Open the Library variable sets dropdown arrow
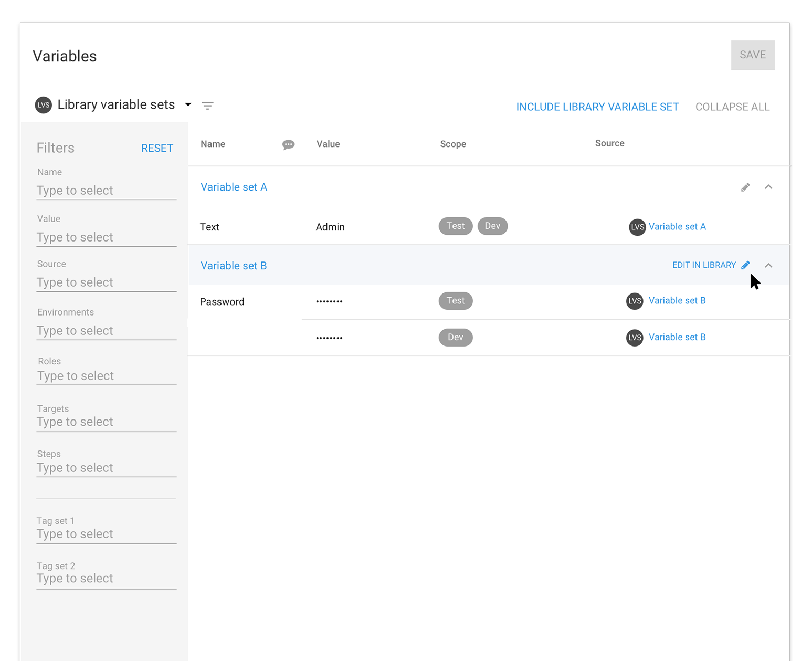The image size is (812, 661). coord(188,105)
